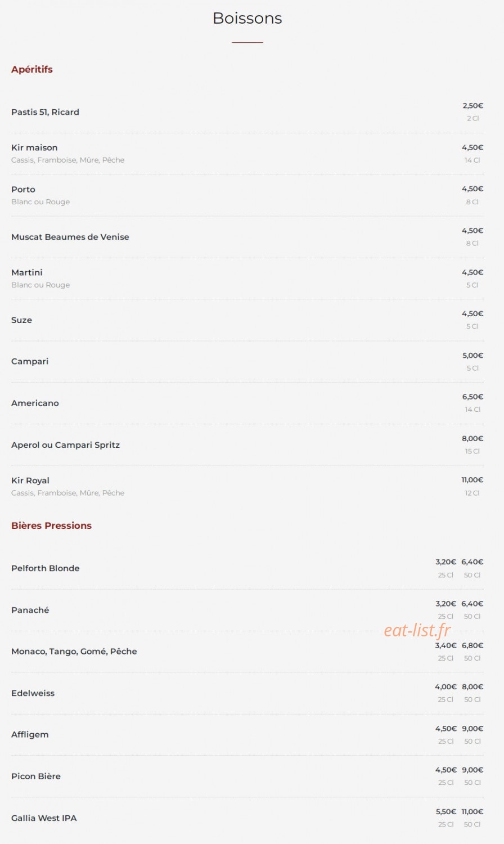504x844 pixels.
Task: Click the Panaché 50 Cl price 6,40€
Action: 472,604
